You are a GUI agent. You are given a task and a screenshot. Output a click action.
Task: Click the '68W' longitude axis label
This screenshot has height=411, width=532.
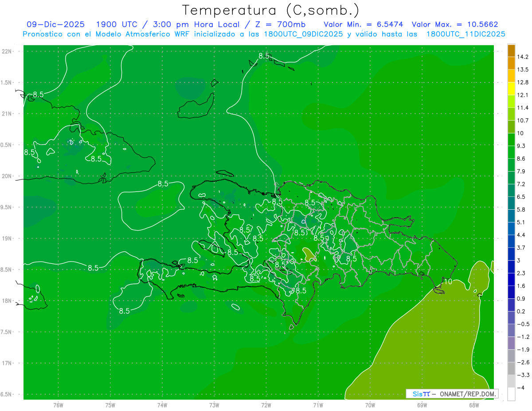(474, 405)
